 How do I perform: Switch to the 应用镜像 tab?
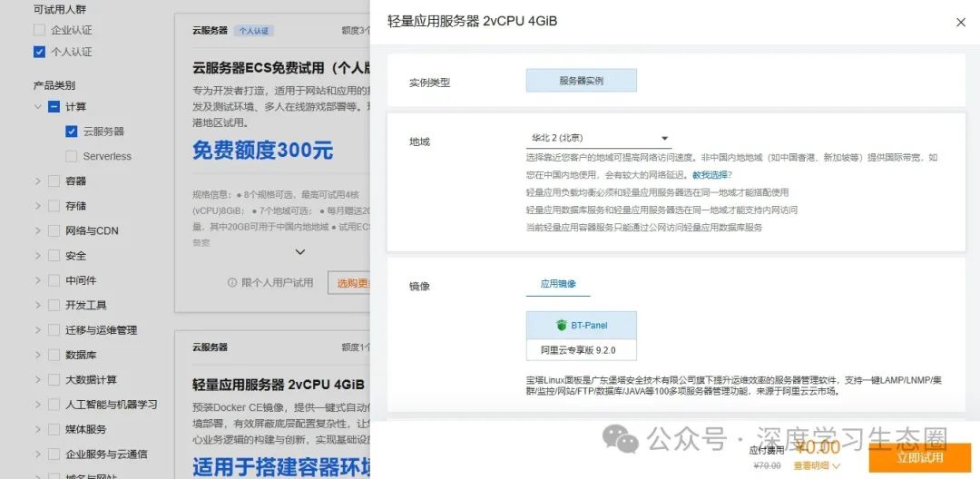pyautogui.click(x=558, y=284)
